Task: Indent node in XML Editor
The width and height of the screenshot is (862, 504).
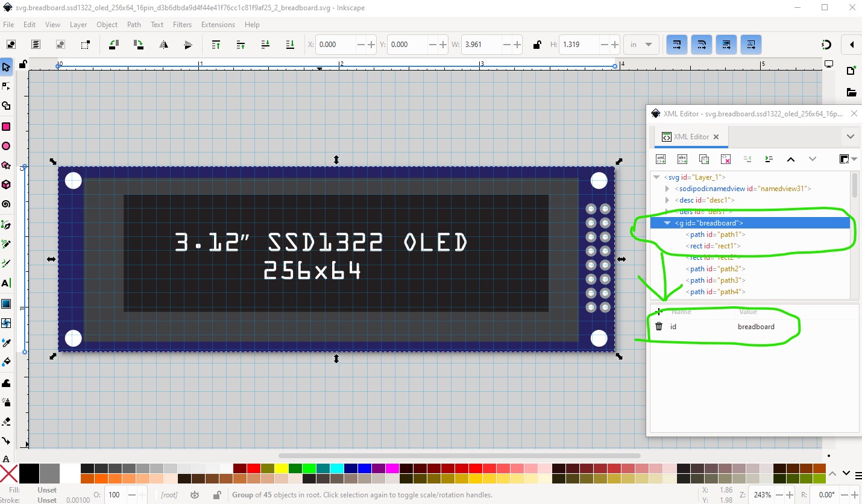Action: point(769,159)
